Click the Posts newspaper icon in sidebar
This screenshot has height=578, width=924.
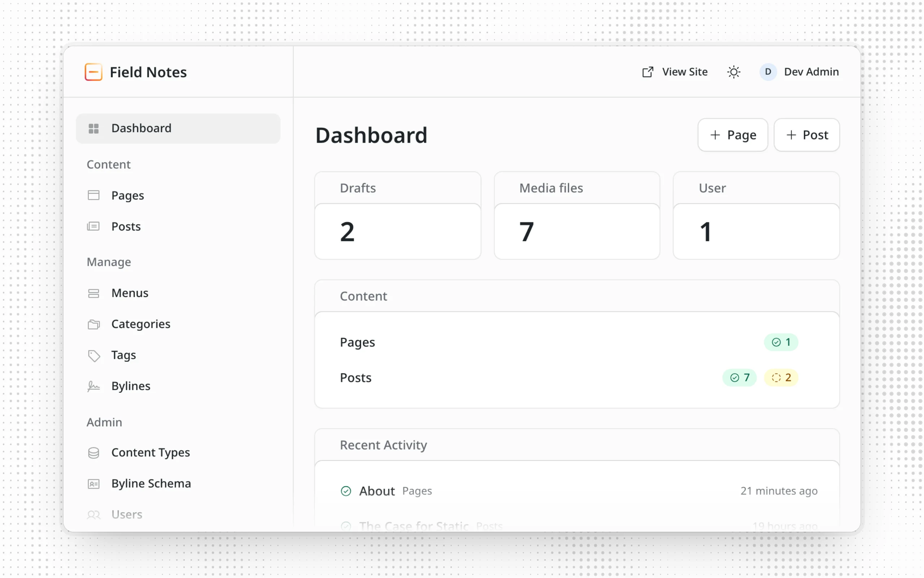tap(93, 226)
